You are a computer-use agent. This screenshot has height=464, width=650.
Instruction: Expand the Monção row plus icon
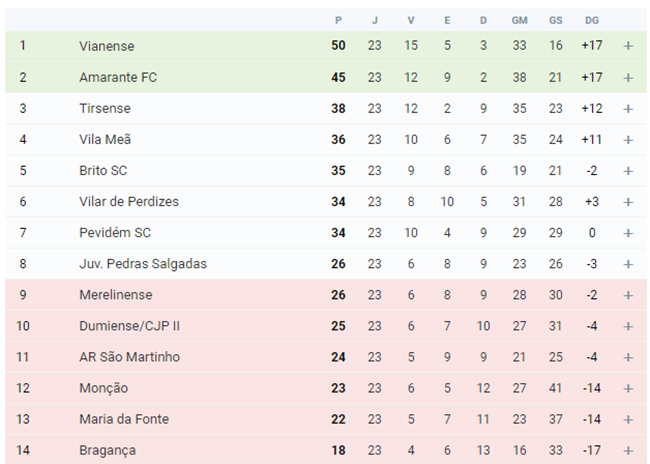point(628,389)
